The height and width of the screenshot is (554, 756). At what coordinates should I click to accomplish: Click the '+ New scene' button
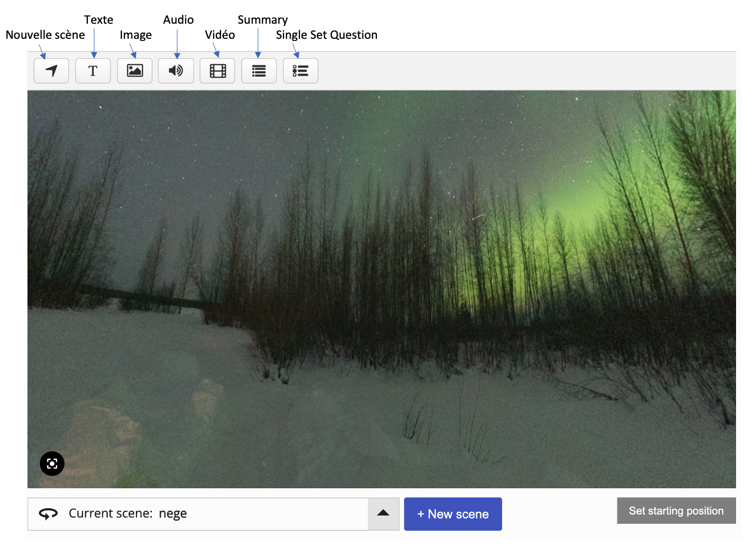point(453,514)
